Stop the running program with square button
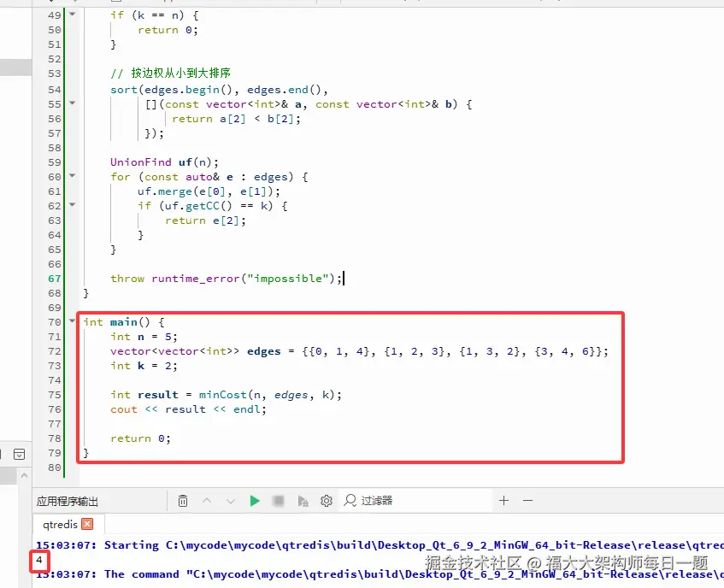 point(279,501)
